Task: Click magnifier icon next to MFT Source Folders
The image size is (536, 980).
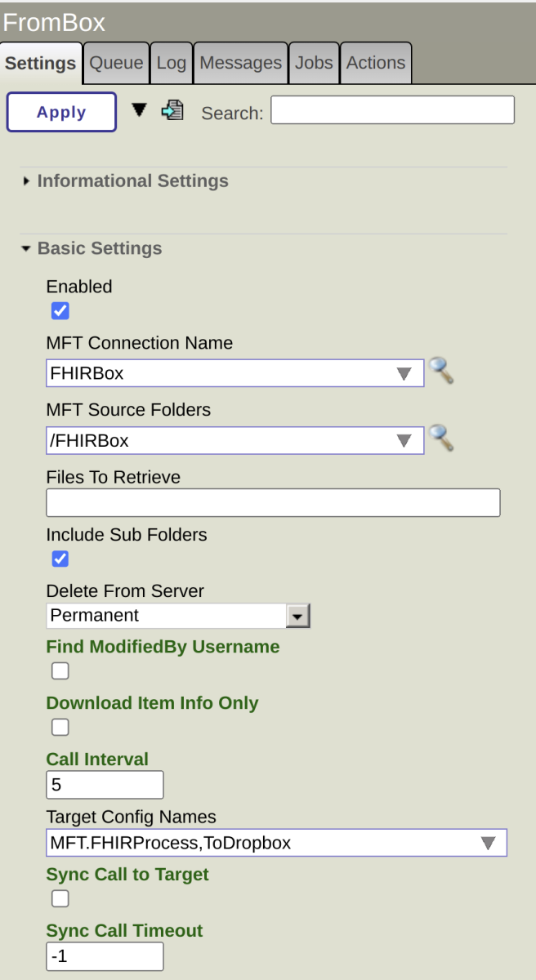Action: pyautogui.click(x=441, y=439)
